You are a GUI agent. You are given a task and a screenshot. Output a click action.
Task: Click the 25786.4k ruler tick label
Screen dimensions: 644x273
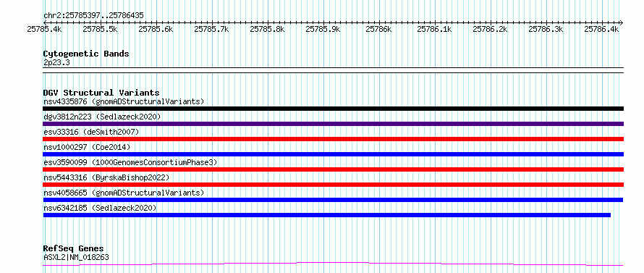601,29
